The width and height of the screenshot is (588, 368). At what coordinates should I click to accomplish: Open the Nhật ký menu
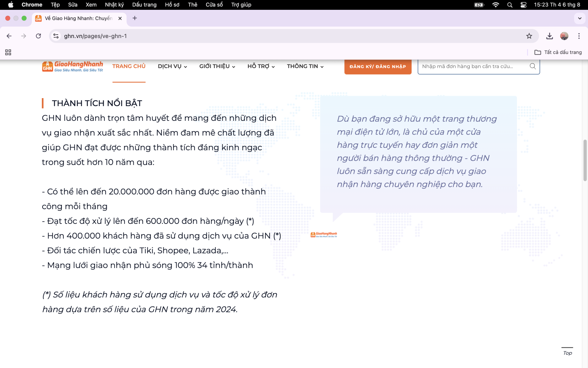point(114,5)
